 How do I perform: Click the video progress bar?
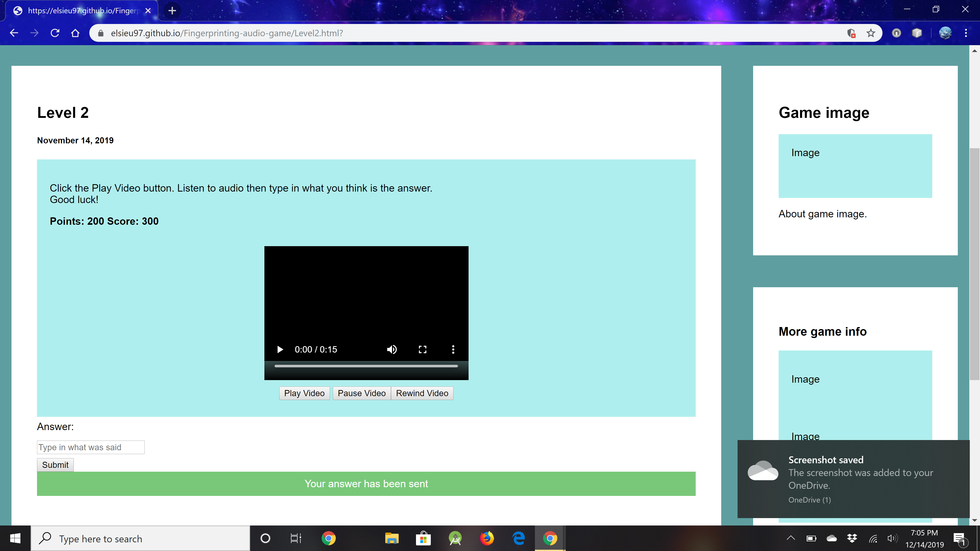[x=366, y=366]
